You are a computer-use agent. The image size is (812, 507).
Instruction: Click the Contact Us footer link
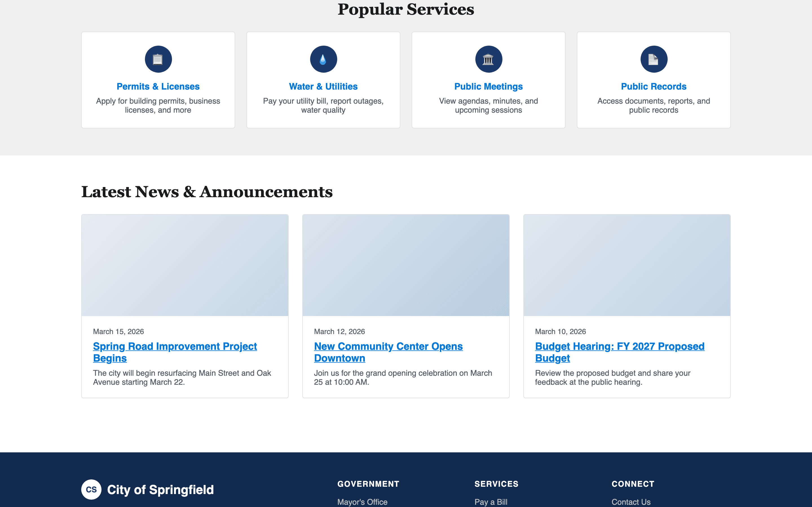click(631, 502)
